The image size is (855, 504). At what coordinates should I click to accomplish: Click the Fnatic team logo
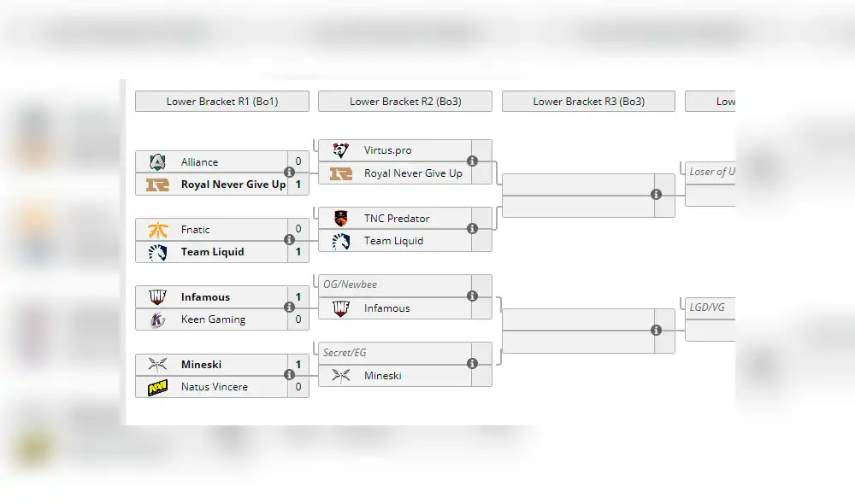tap(157, 230)
